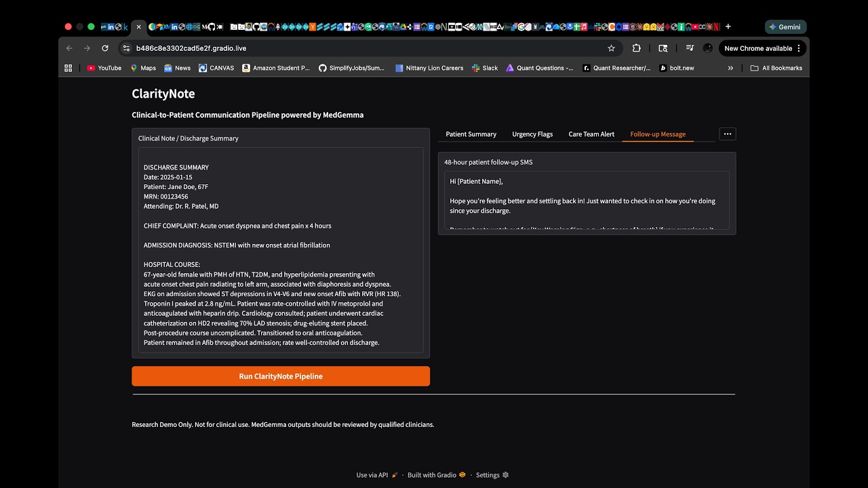This screenshot has width=868, height=488.
Task: Click the 'Research Demo Only' disclaimer text
Action: [283, 425]
